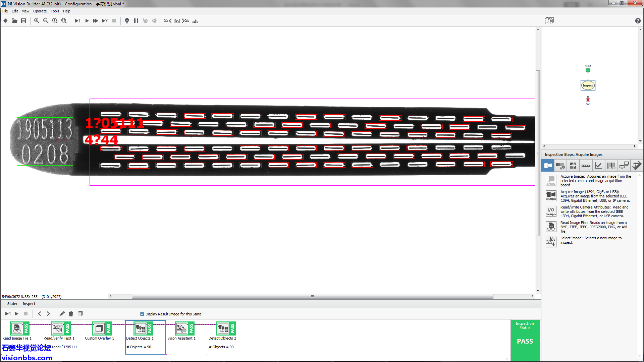This screenshot has width=644, height=362.
Task: Click the Highlight Execution lightbulb icon
Action: (x=127, y=21)
